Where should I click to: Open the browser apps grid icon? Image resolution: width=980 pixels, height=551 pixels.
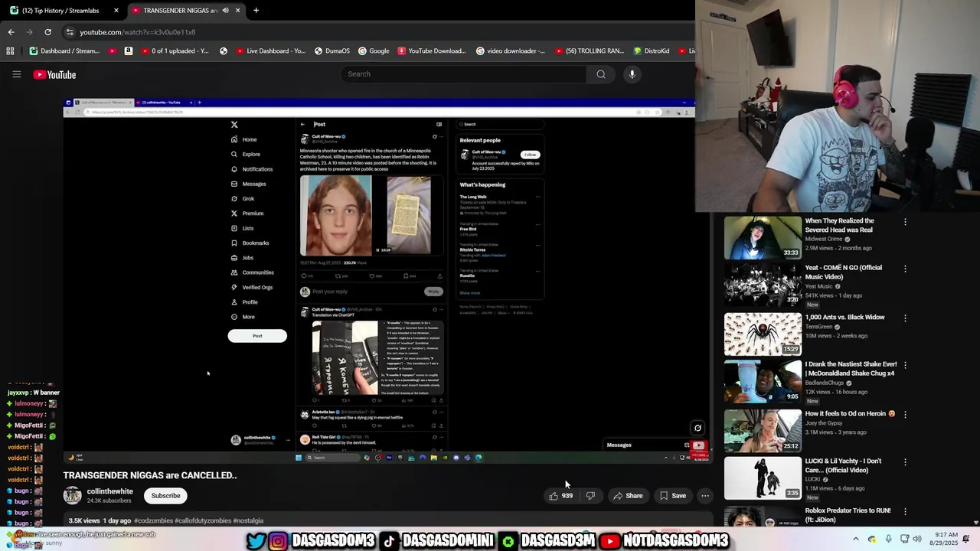(x=10, y=51)
